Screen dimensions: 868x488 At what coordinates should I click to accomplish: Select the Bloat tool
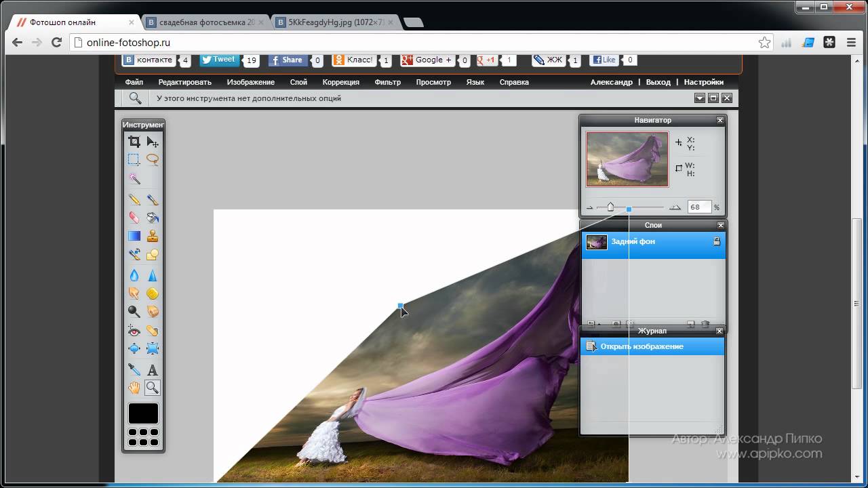click(x=134, y=348)
